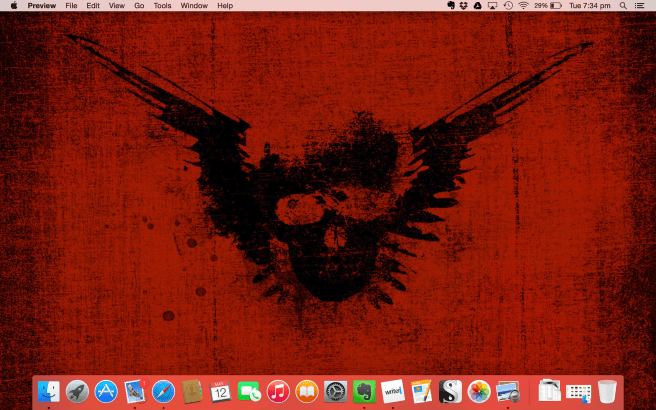The image size is (656, 410).
Task: Open iBooks orange book icon
Action: pyautogui.click(x=307, y=392)
